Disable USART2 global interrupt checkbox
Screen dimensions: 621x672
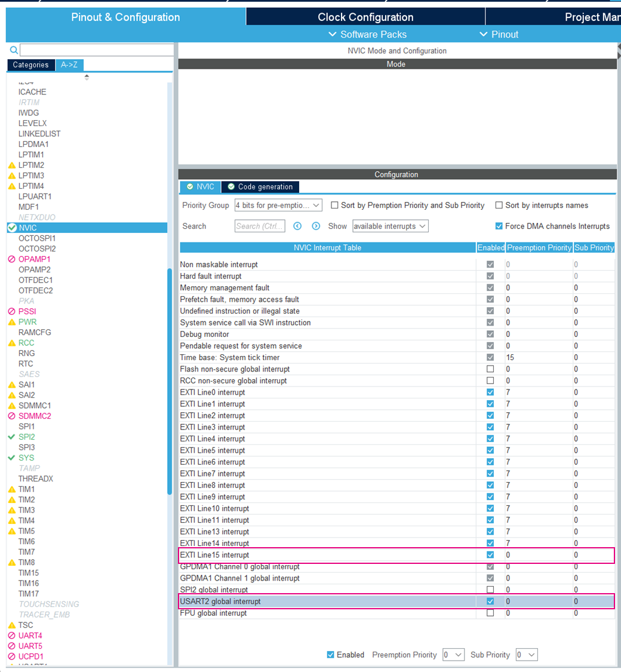click(x=490, y=602)
